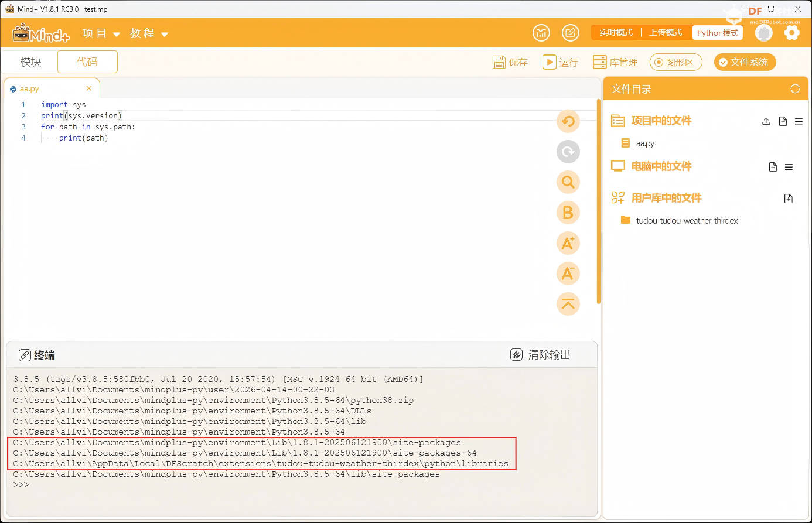Decrease the editor font size with A-
This screenshot has width=812, height=523.
pyautogui.click(x=568, y=274)
